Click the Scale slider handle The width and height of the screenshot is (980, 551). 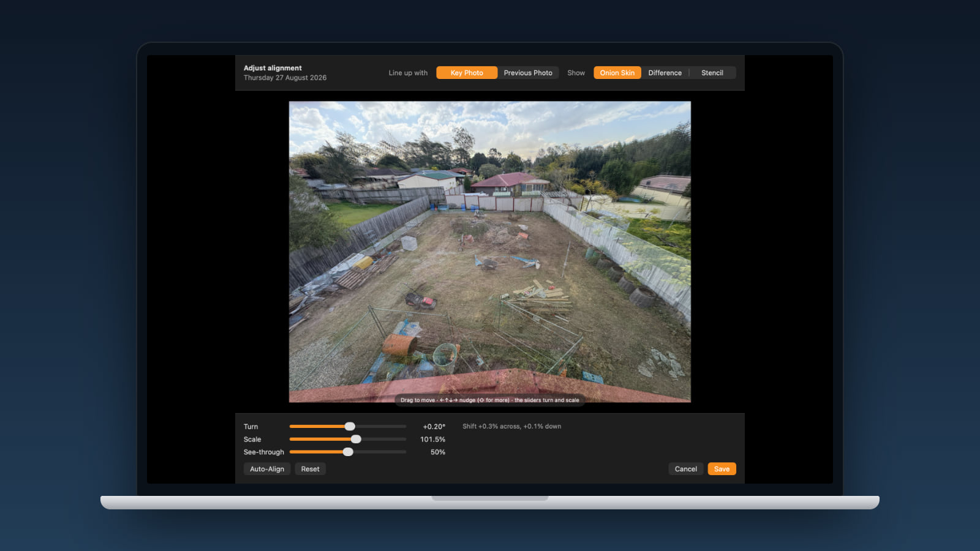[x=356, y=439]
